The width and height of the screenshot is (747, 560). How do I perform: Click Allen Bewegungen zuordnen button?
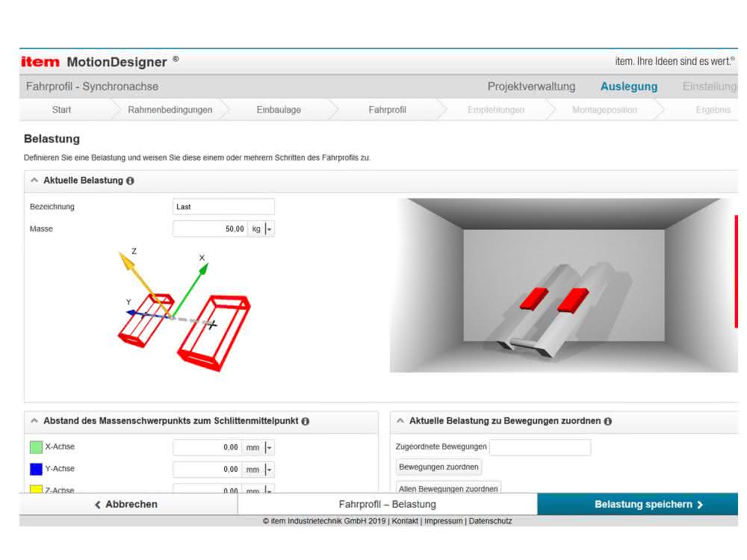pos(448,488)
